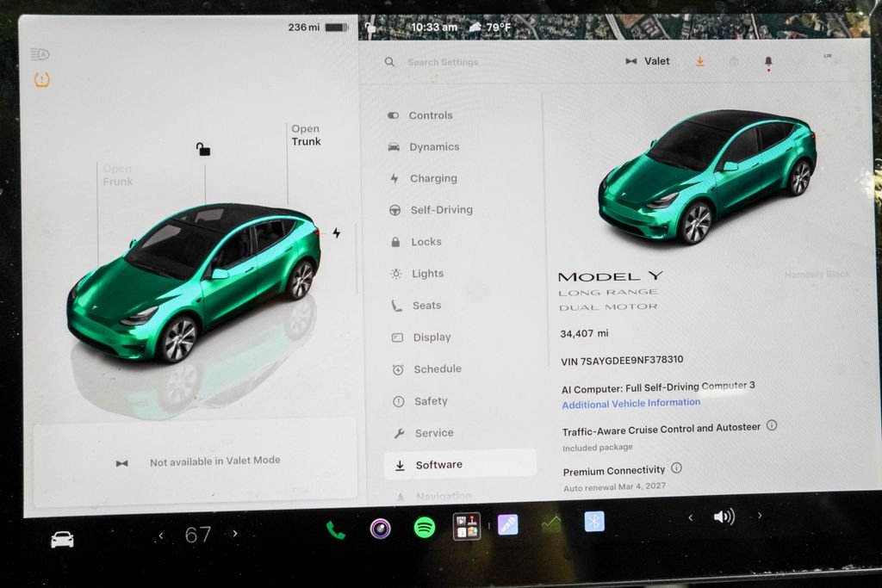This screenshot has width=882, height=588.
Task: Open notifications bell icon
Action: (x=768, y=62)
